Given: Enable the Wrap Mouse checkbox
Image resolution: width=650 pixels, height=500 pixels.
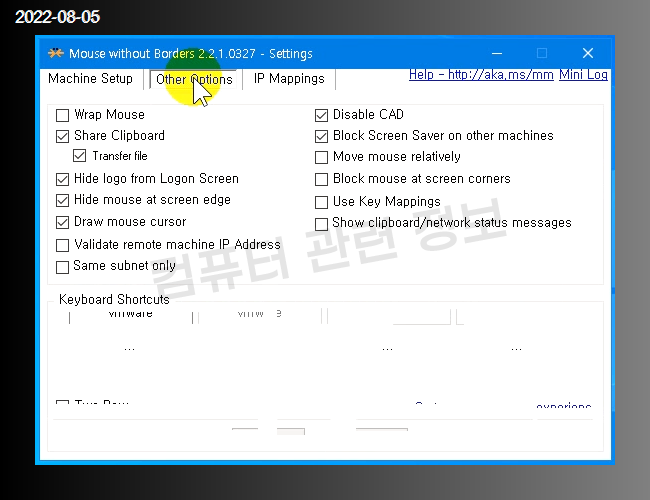Looking at the screenshot, I should point(63,115).
